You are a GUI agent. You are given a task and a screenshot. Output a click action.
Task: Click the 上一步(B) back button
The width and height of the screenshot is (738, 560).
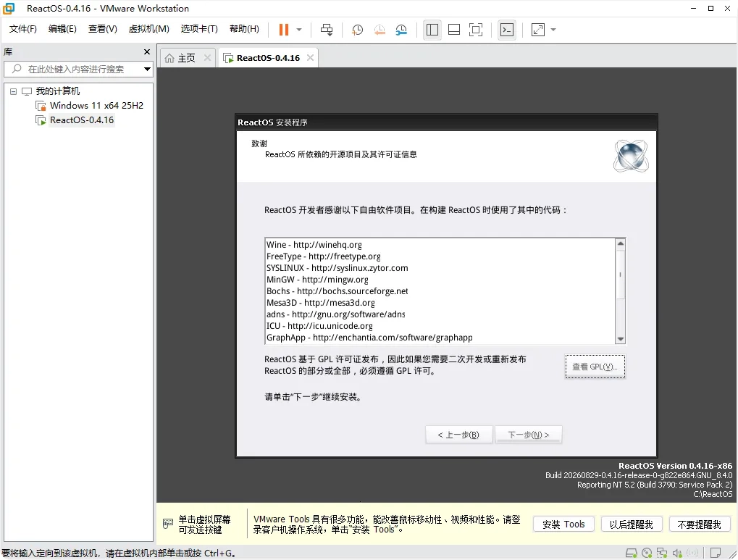(458, 435)
